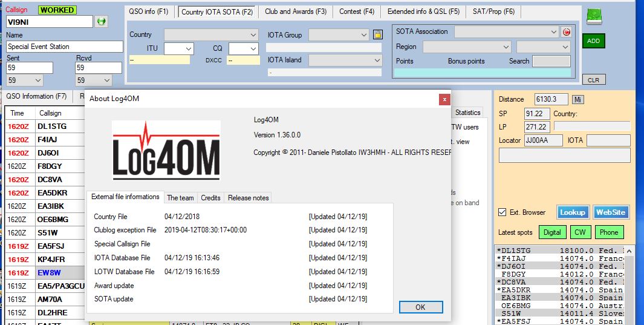Toggle the Mi distance unit button
This screenshot has width=644, height=325.
point(577,99)
